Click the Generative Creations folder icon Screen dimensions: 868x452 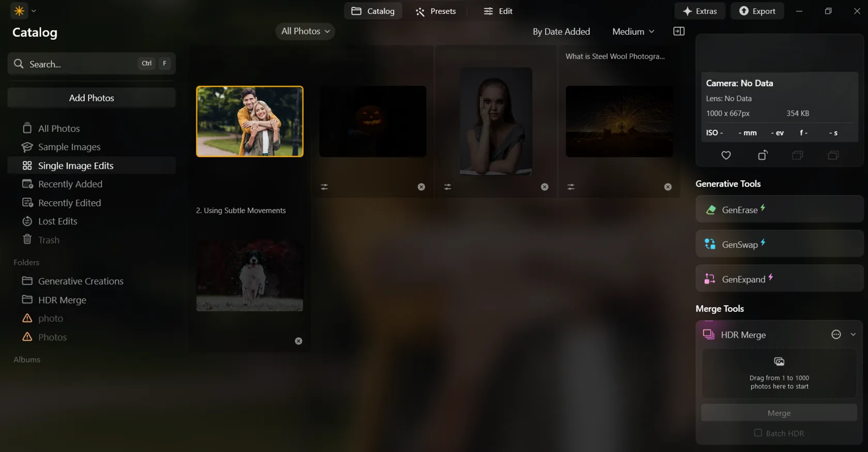(x=27, y=281)
